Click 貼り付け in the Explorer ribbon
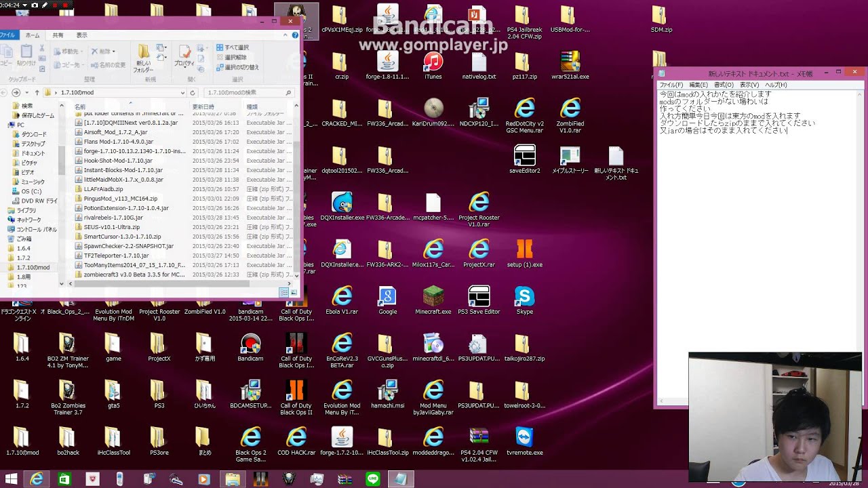The height and width of the screenshot is (488, 868). point(26,56)
